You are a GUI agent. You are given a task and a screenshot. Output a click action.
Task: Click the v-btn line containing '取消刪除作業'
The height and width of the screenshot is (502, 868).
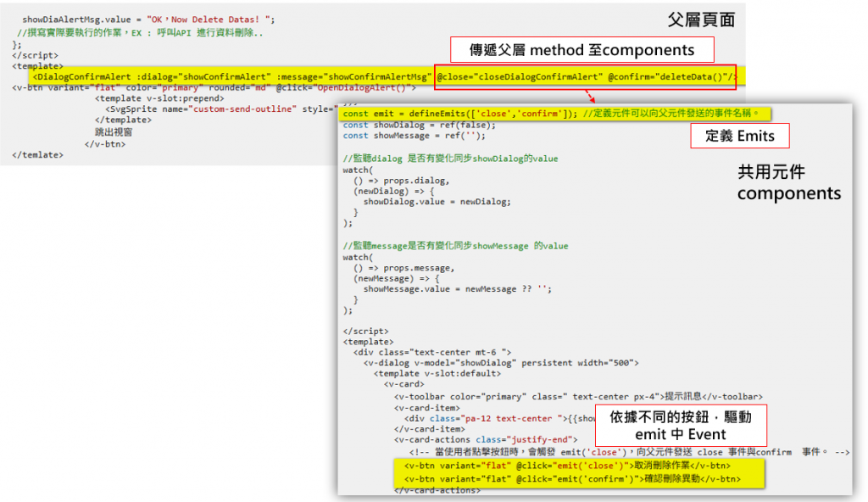tap(567, 466)
